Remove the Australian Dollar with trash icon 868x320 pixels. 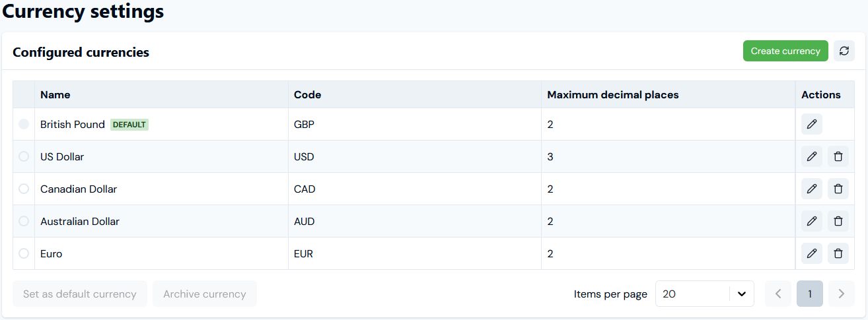(x=838, y=221)
